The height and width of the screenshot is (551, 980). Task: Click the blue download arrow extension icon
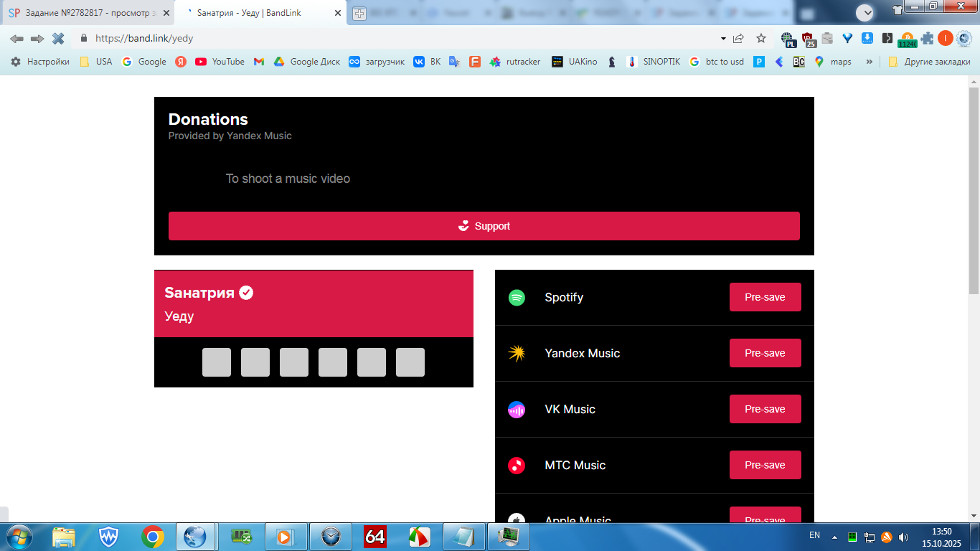tap(867, 39)
